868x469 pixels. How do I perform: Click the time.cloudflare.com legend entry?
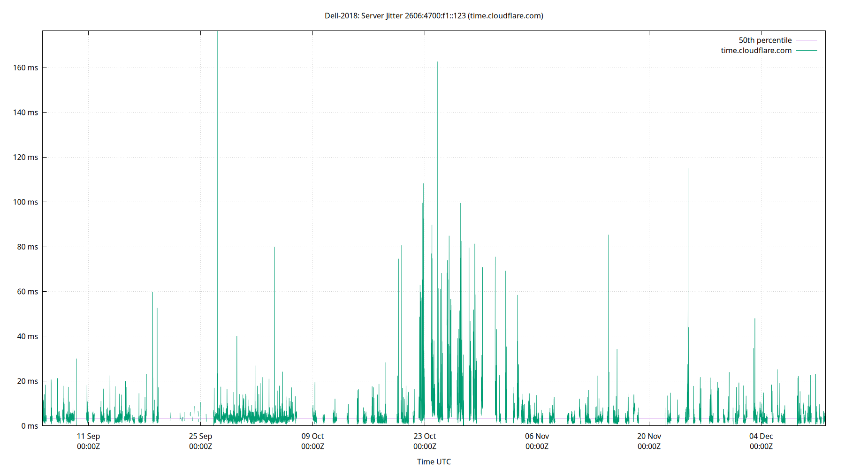tap(755, 50)
